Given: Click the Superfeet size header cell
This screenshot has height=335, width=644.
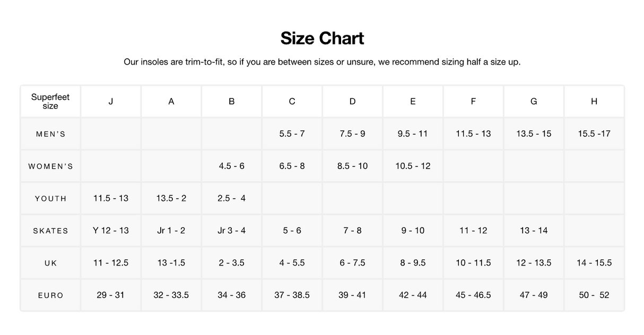Looking at the screenshot, I should tap(50, 101).
